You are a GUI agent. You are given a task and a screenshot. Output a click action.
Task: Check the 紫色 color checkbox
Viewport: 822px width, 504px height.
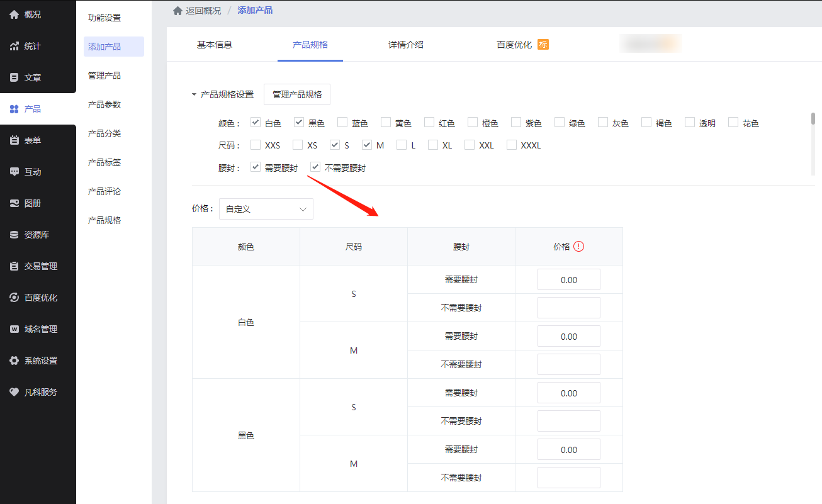click(516, 123)
